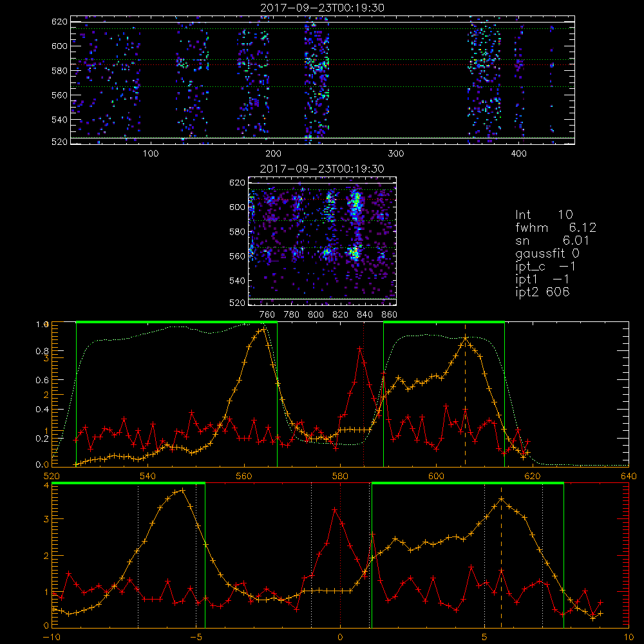Click y-axis label 0.6 of profile plot

(43, 381)
